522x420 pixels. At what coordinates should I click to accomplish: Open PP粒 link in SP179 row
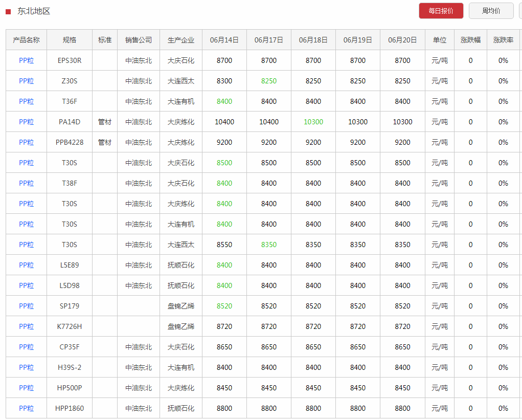click(x=26, y=306)
